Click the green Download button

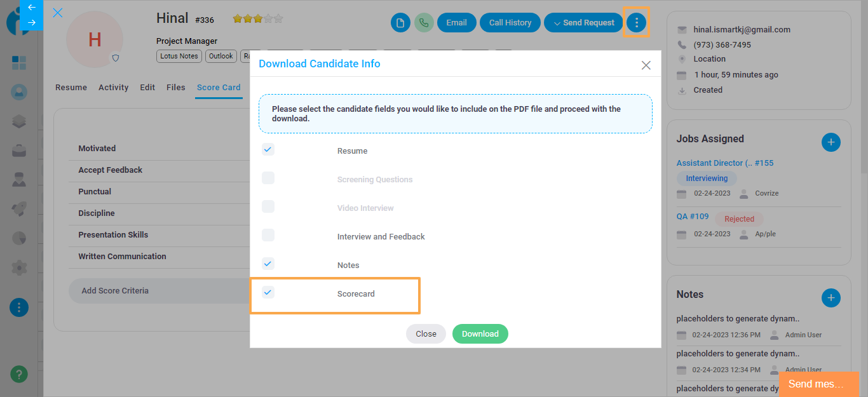[480, 334]
